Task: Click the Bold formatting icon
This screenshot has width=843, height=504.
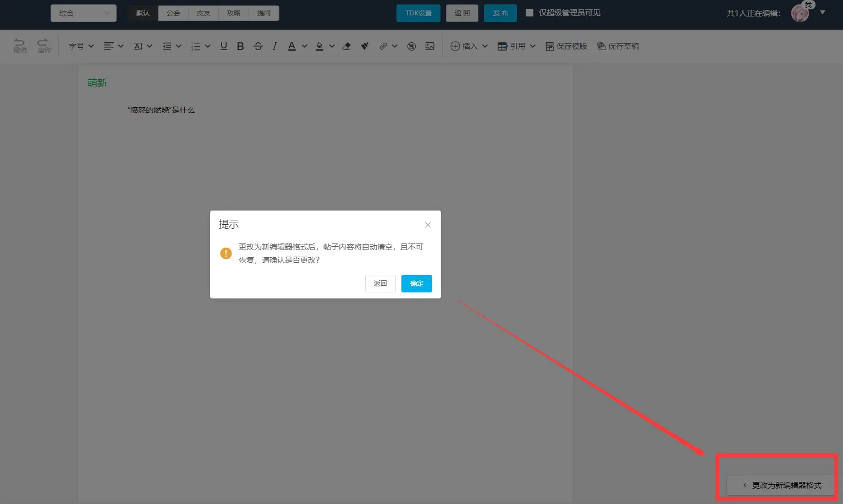Action: [x=240, y=47]
